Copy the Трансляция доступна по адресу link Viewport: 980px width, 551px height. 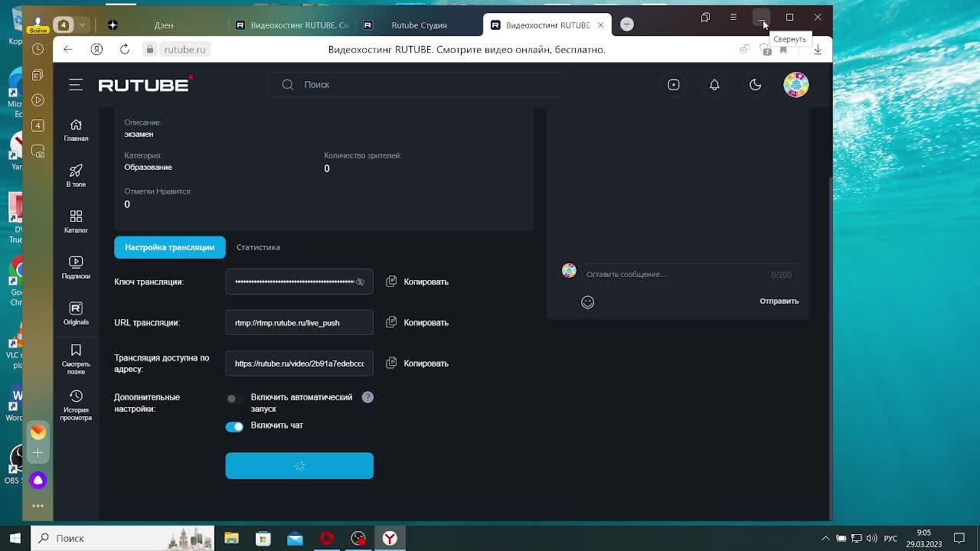pyautogui.click(x=417, y=363)
